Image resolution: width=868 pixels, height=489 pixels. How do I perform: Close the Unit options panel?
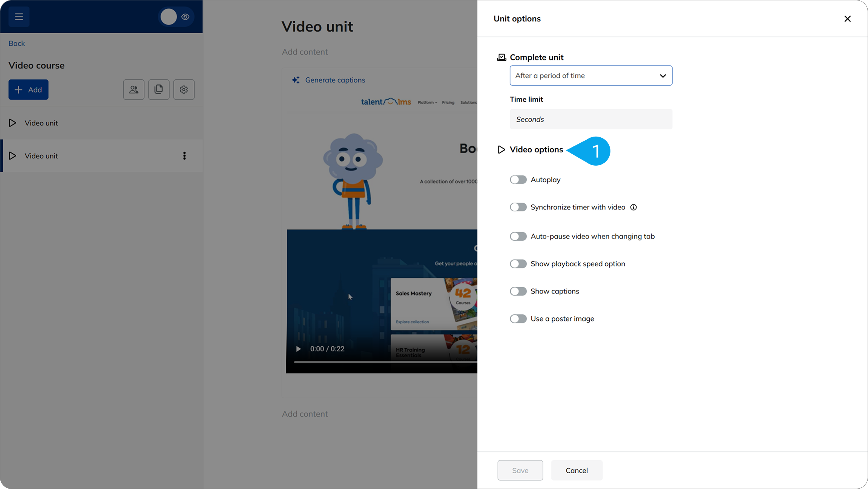(x=847, y=19)
